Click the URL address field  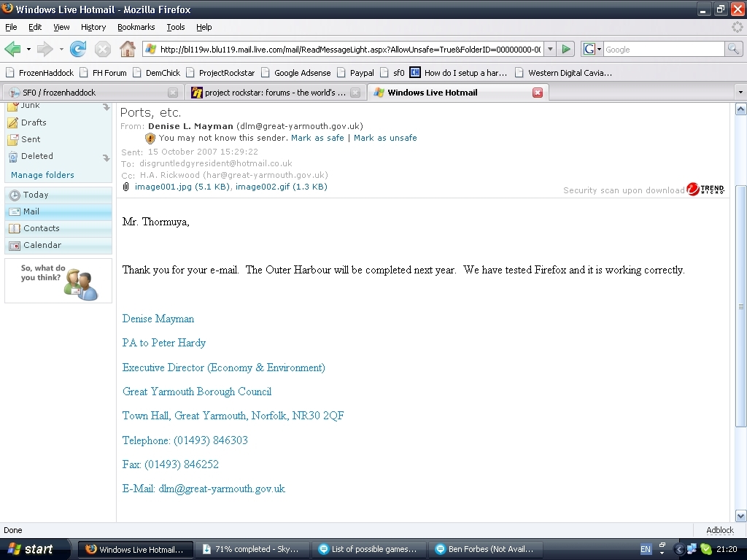point(350,49)
